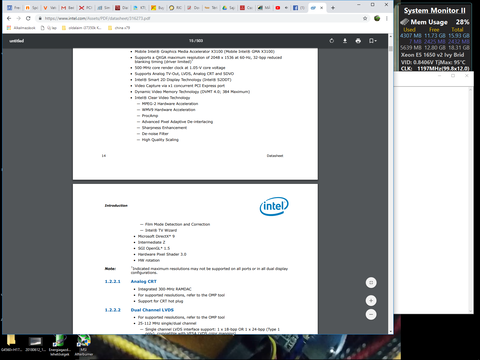
Task: Switch to the red X PCI tab
Action: pyautogui.click(x=86, y=8)
